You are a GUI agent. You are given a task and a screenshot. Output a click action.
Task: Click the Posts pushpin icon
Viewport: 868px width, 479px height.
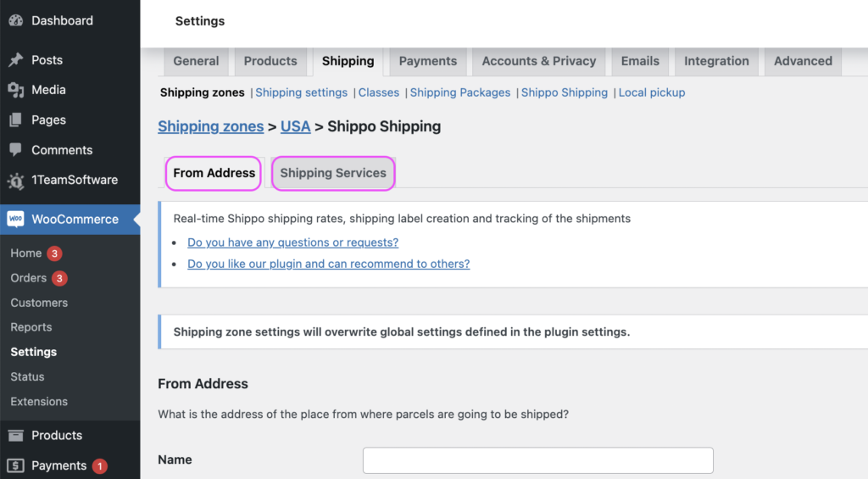point(15,60)
